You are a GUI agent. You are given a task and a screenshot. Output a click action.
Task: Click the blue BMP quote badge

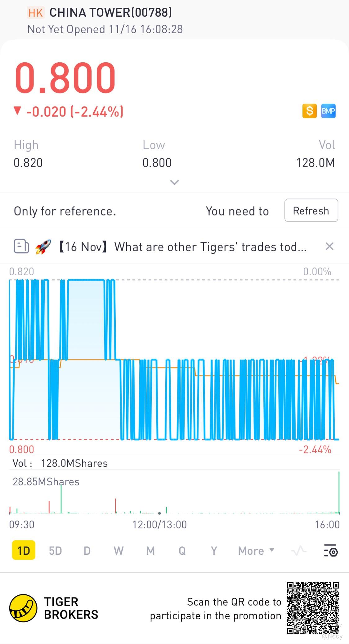(328, 111)
